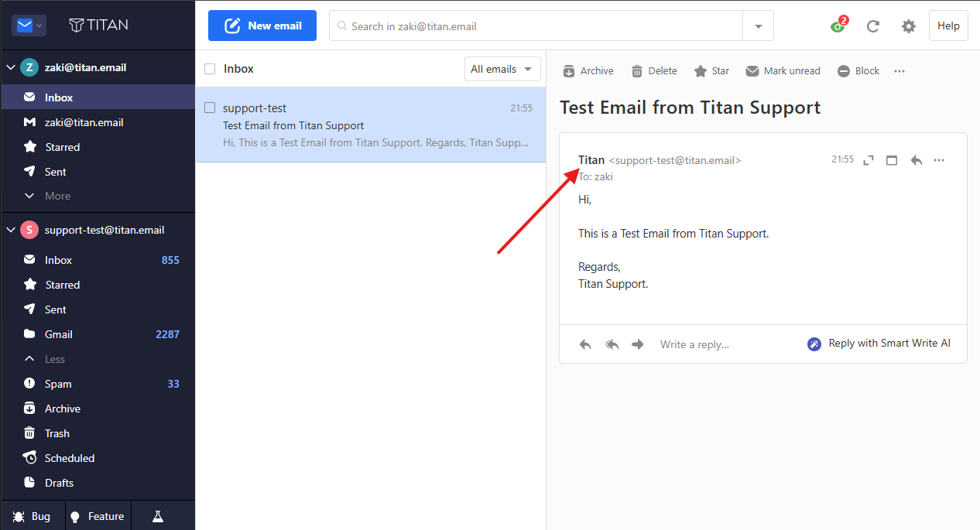The height and width of the screenshot is (530, 980).
Task: Open the All emails filter dropdown
Action: pyautogui.click(x=502, y=69)
